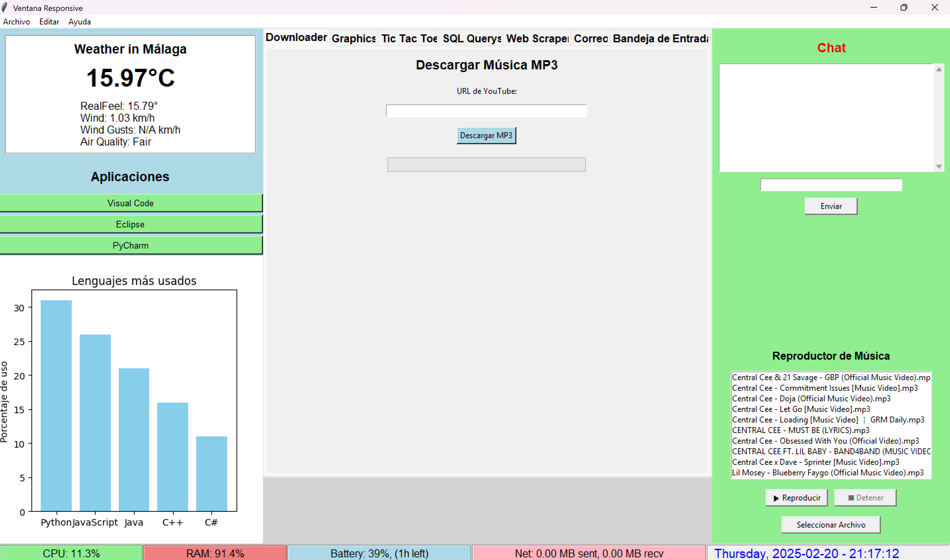950x560 pixels.
Task: Open the SQL Querys tab
Action: [x=472, y=38]
